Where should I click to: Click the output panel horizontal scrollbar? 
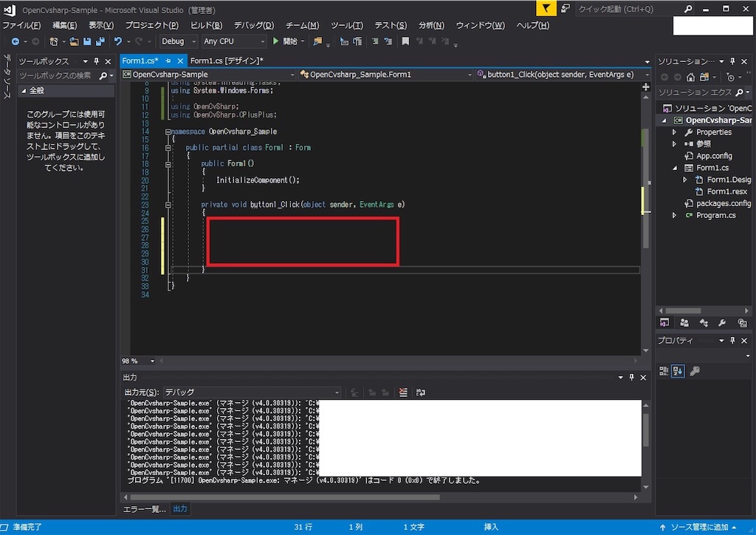[286, 497]
